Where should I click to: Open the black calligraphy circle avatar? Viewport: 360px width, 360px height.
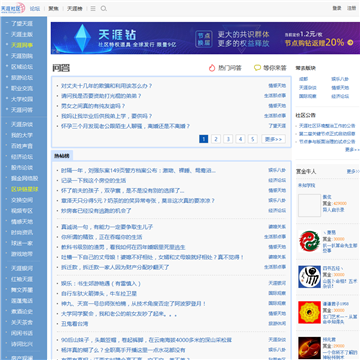(x=309, y=277)
